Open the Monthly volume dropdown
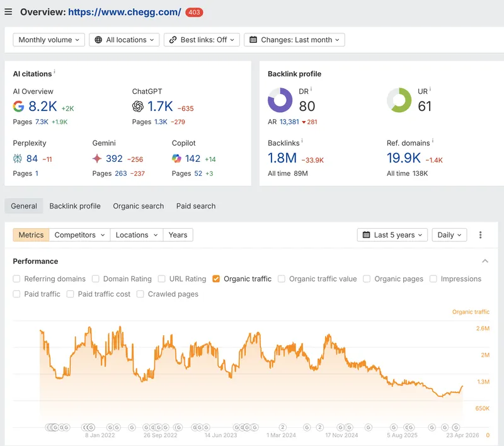The height and width of the screenshot is (446, 504). (x=49, y=40)
